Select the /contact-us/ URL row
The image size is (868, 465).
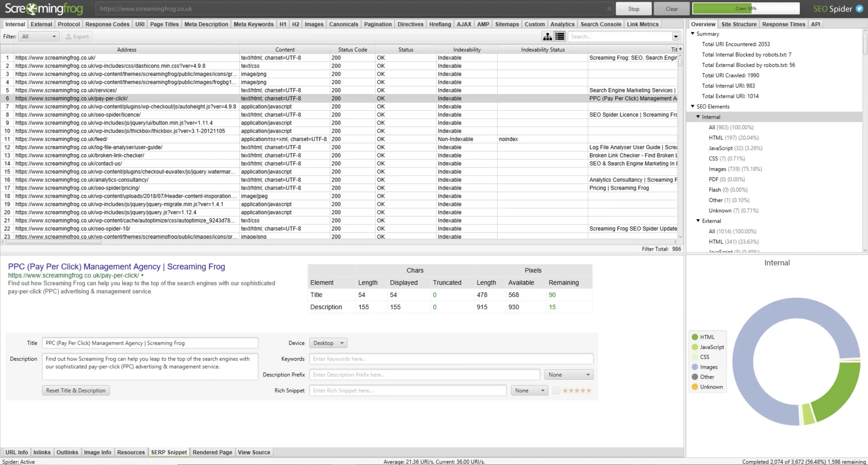339,163
